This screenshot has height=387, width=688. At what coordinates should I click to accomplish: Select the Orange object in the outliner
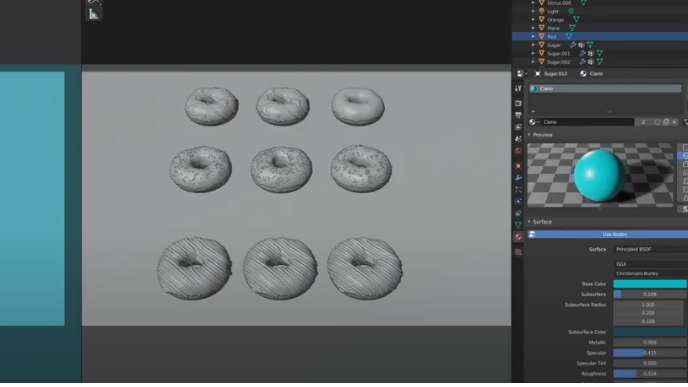(555, 20)
